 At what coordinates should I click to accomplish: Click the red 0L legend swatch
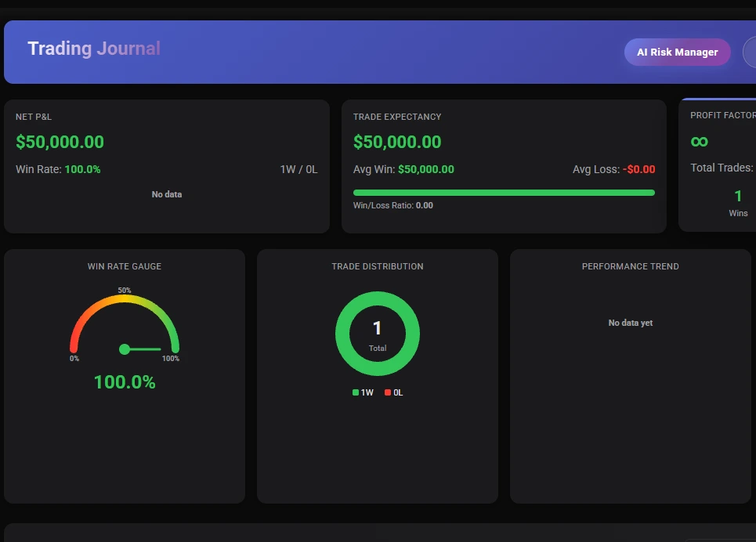coord(388,392)
